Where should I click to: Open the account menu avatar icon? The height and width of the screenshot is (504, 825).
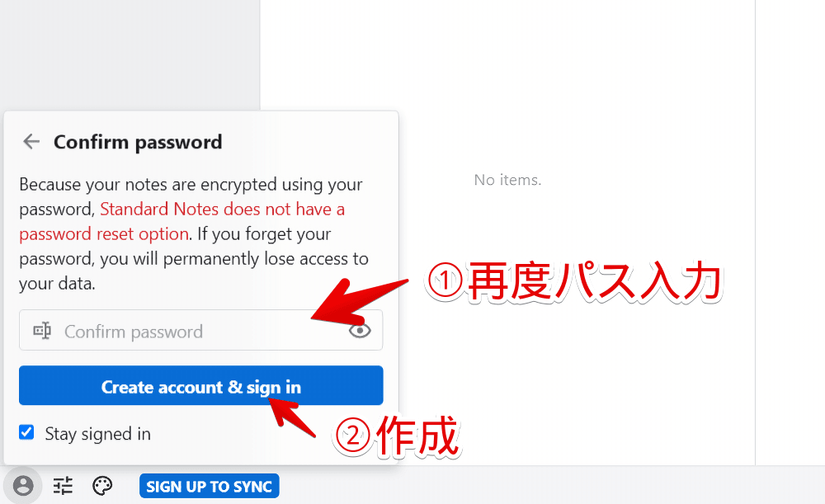(x=22, y=485)
